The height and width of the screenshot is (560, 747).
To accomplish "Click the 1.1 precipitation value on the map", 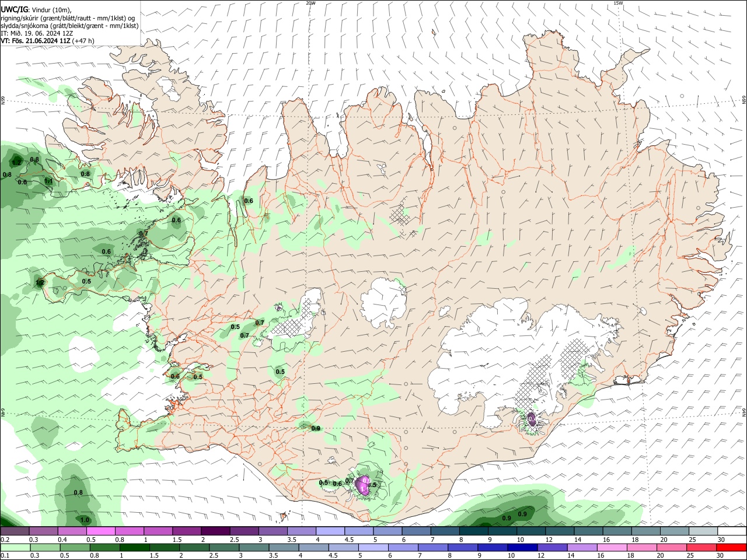I will click(48, 181).
